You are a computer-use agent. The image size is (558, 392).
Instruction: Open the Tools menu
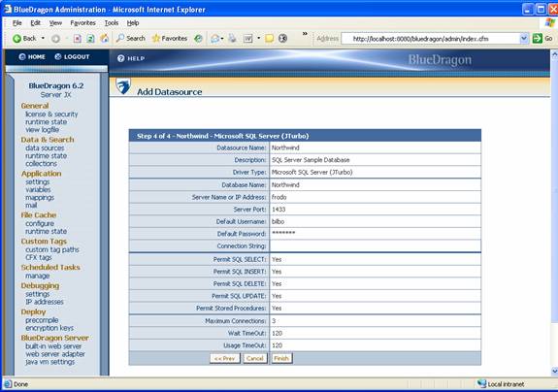click(112, 22)
